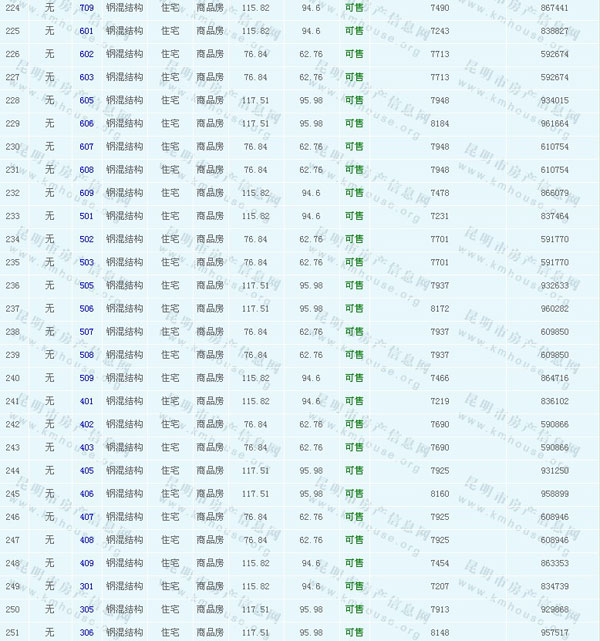Screen dimensions: 600x641
Task: Open the room 409 link
Action: 86,563
